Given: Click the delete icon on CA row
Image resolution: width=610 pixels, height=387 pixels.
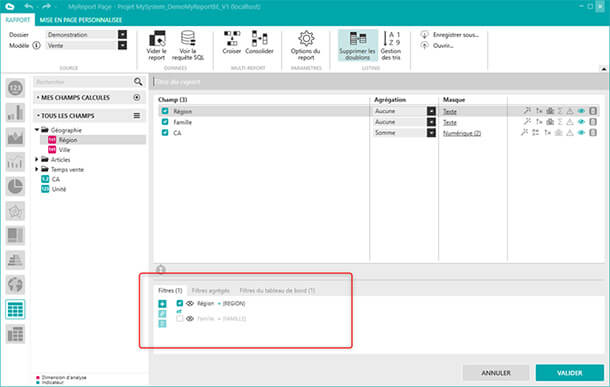Looking at the screenshot, I should point(593,133).
